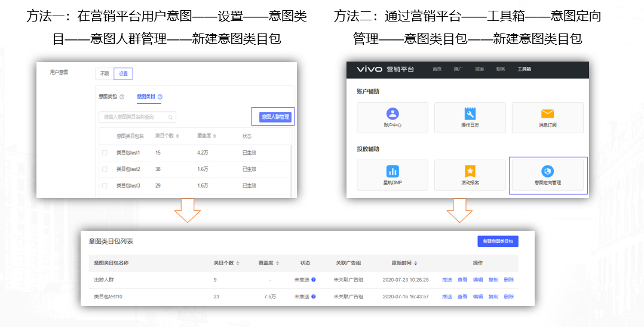Click help icon next to 意图词包
The image size is (644, 327).
[x=122, y=97]
